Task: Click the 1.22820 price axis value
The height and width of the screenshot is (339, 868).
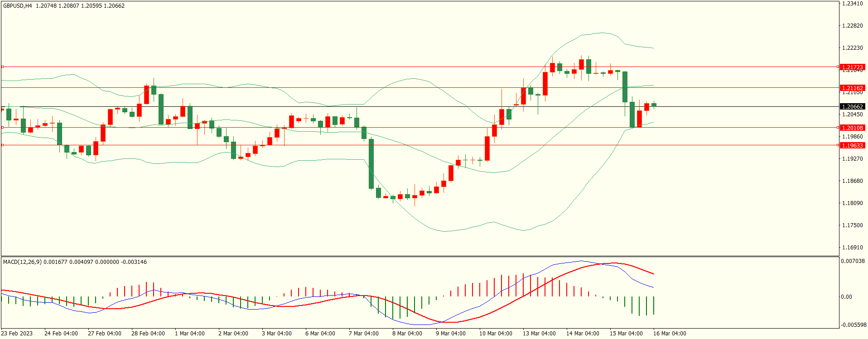Action: (x=852, y=26)
